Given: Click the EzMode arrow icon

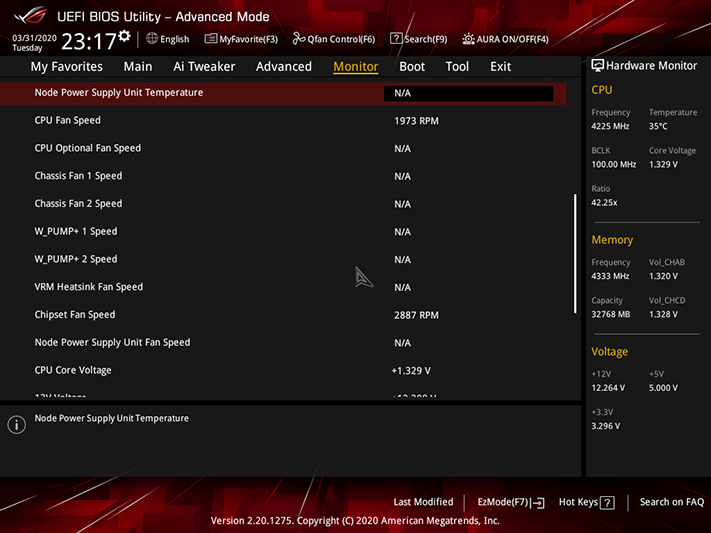Looking at the screenshot, I should (538, 503).
